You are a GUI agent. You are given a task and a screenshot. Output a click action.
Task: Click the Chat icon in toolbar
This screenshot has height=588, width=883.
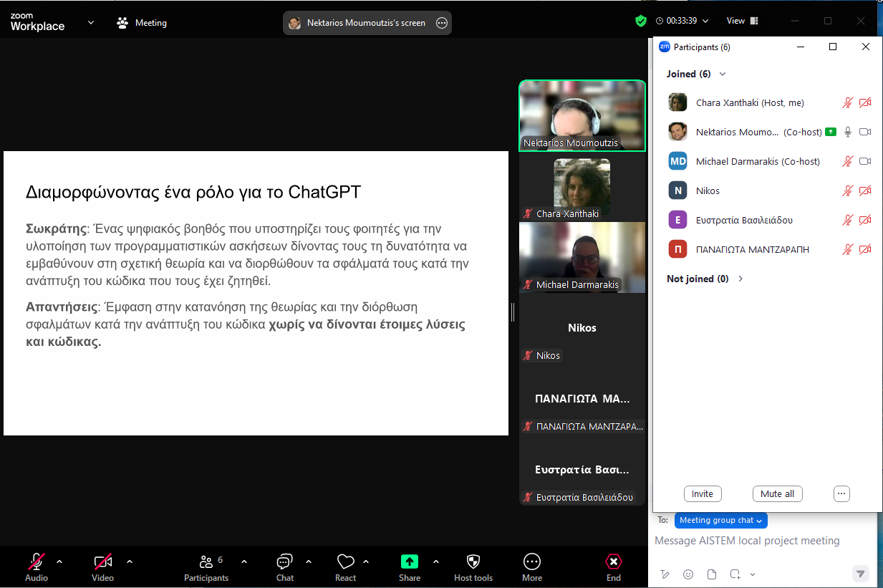[284, 562]
